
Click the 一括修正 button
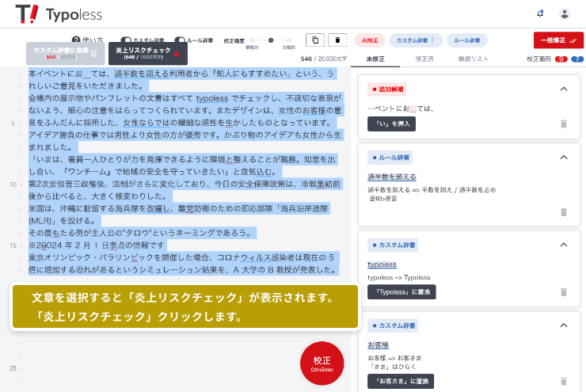coord(558,40)
